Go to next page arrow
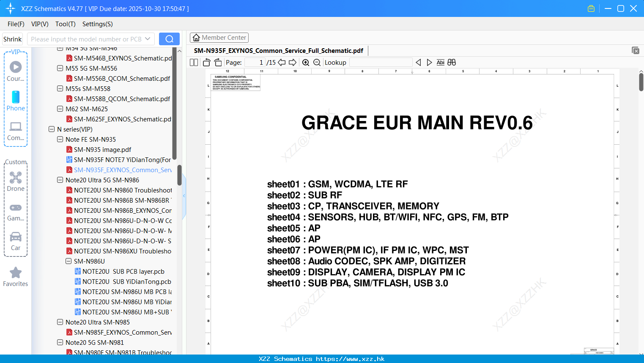This screenshot has width=644, height=363. point(293,63)
